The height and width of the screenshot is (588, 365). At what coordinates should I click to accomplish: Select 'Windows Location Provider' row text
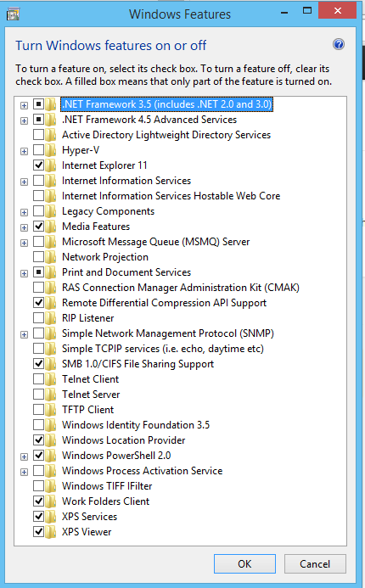point(124,440)
